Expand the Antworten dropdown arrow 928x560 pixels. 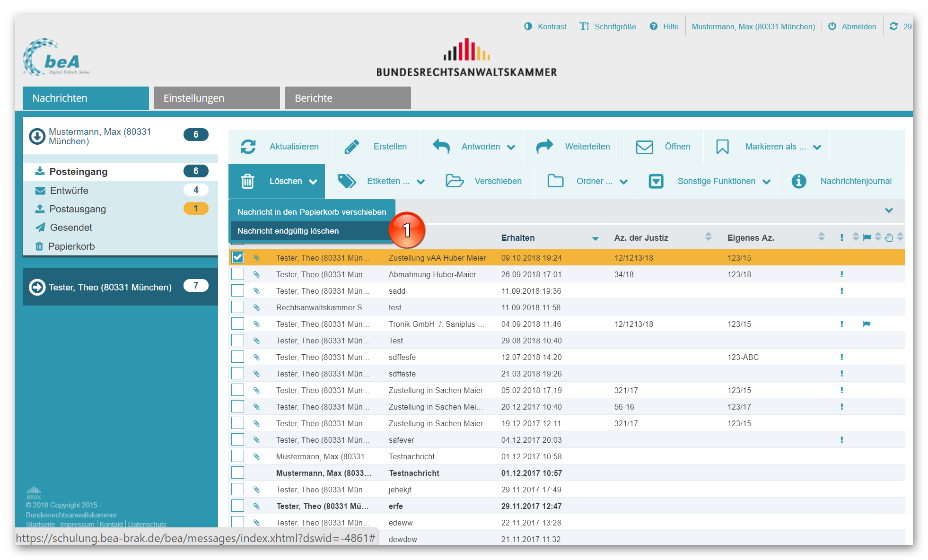tap(511, 147)
